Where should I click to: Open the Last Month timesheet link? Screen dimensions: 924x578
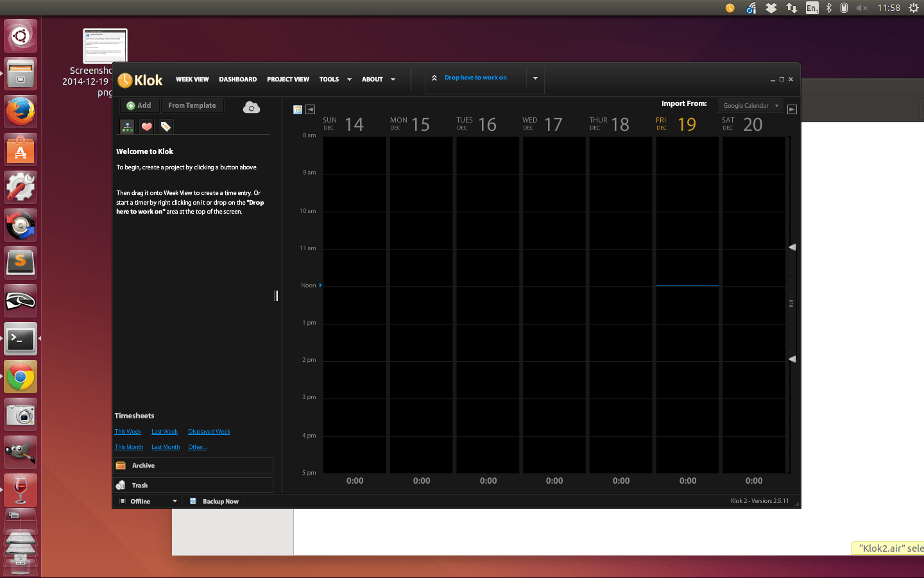click(x=166, y=447)
